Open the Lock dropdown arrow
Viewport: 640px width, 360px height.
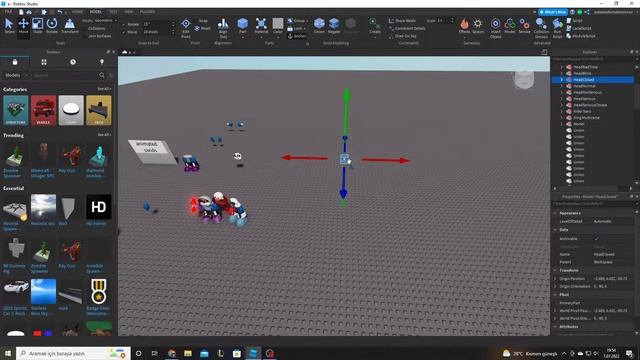[304, 29]
